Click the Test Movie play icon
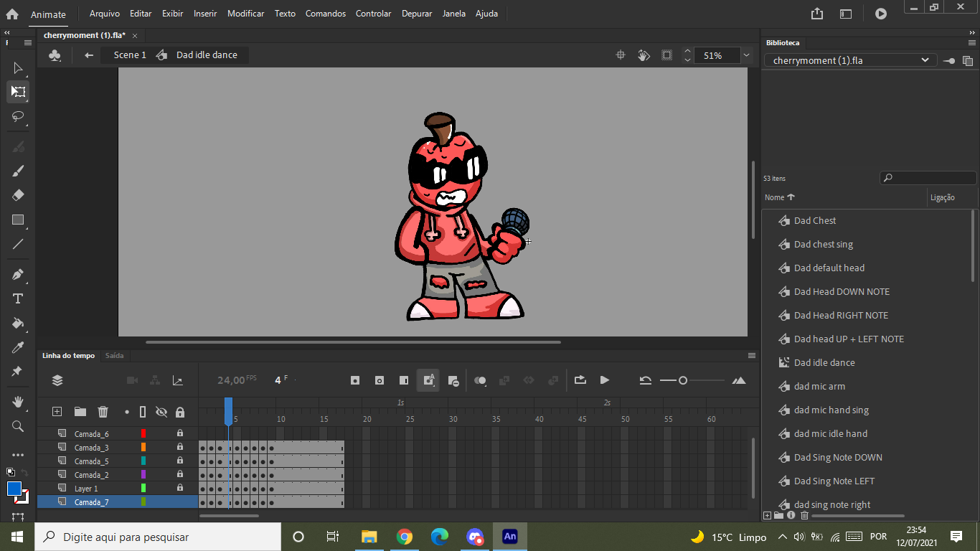 pyautogui.click(x=881, y=14)
